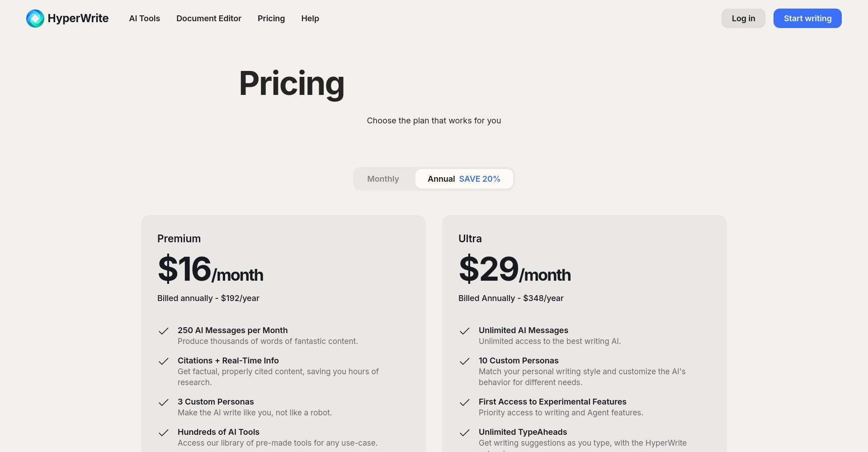This screenshot has width=868, height=452.
Task: Select the Ultra plan heading
Action: coord(470,239)
